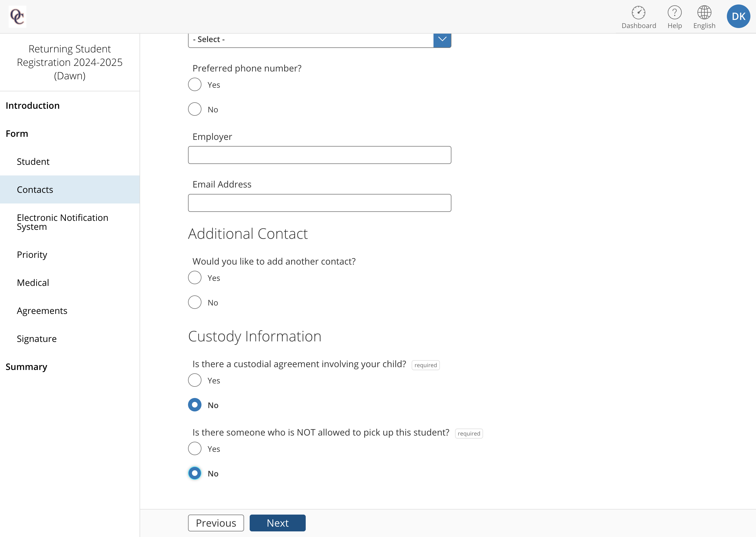Open the Dashboard gauge icon

(638, 13)
